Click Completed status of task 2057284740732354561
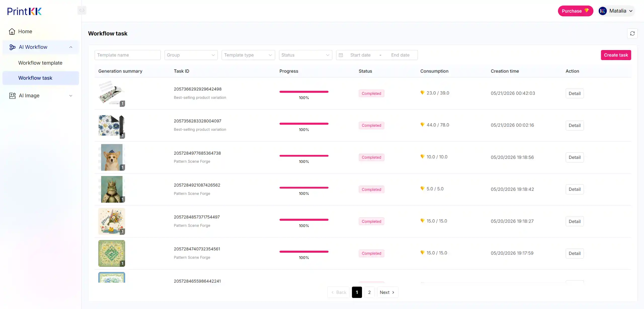The image size is (644, 309). (371, 253)
